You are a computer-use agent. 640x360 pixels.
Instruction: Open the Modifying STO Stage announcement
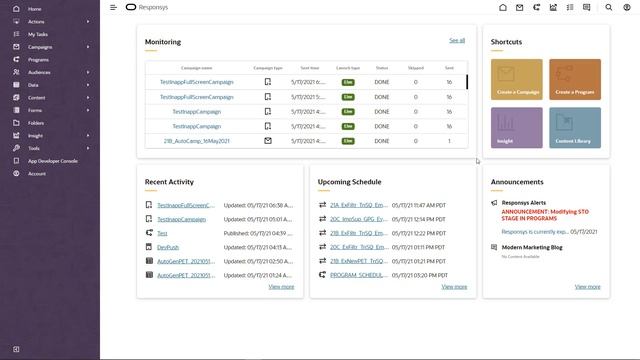(x=545, y=215)
